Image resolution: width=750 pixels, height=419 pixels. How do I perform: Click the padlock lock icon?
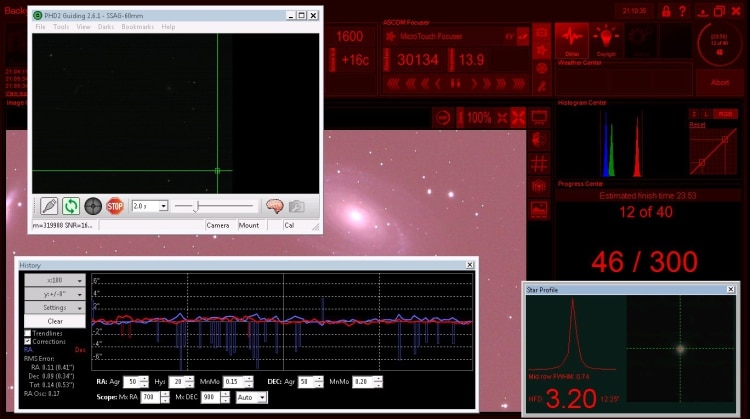pyautogui.click(x=666, y=11)
